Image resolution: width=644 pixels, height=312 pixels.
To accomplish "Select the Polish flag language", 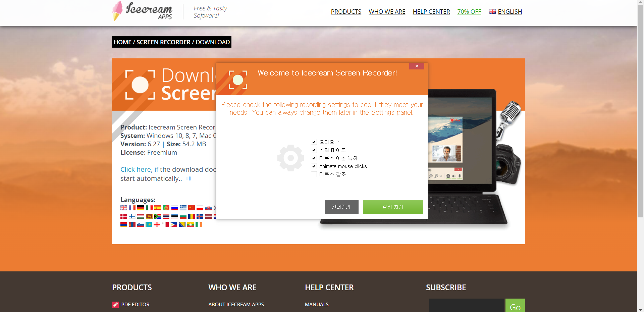I will pos(200,208).
